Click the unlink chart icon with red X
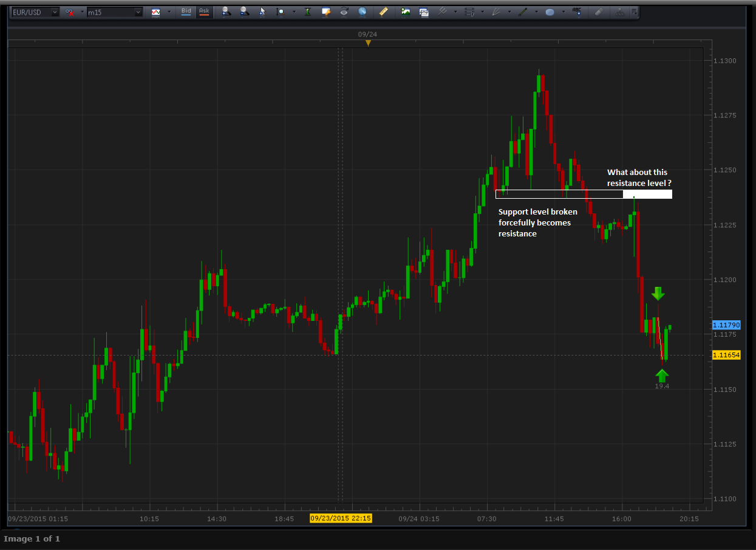Screen dimensions: 756x550 69,12
